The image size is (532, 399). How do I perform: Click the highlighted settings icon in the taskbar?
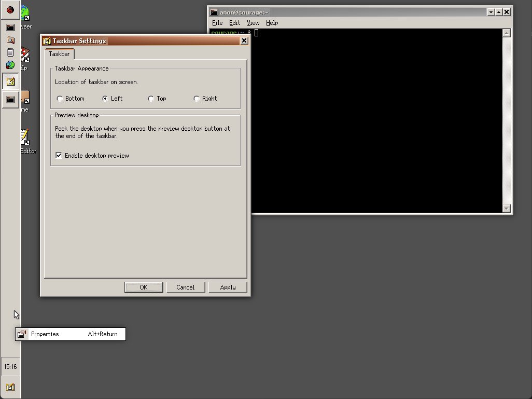(10, 81)
